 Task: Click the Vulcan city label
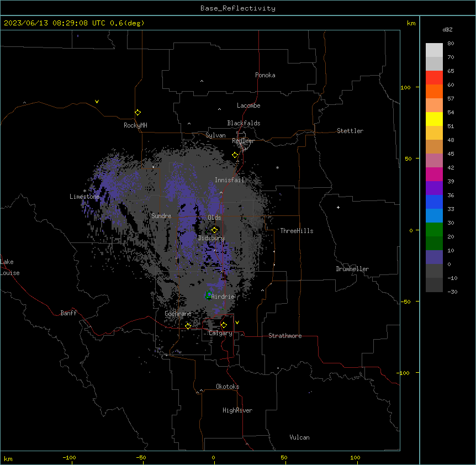(x=299, y=437)
